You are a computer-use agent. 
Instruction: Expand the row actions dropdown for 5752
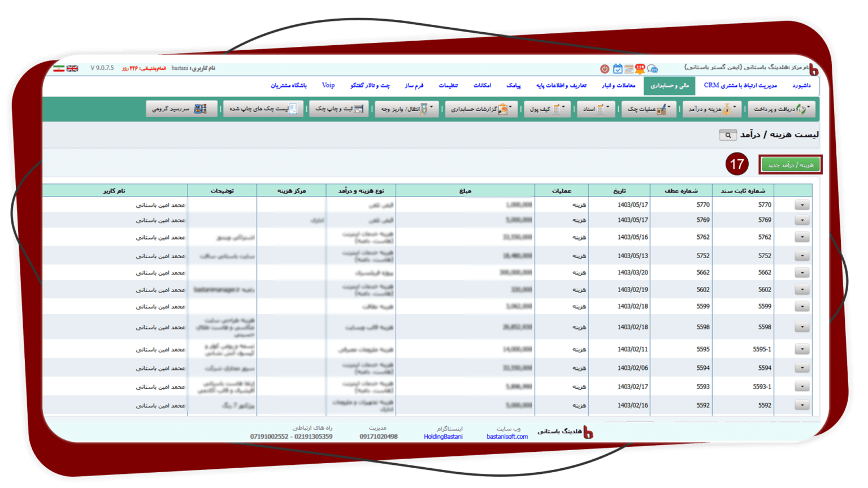[x=802, y=256]
